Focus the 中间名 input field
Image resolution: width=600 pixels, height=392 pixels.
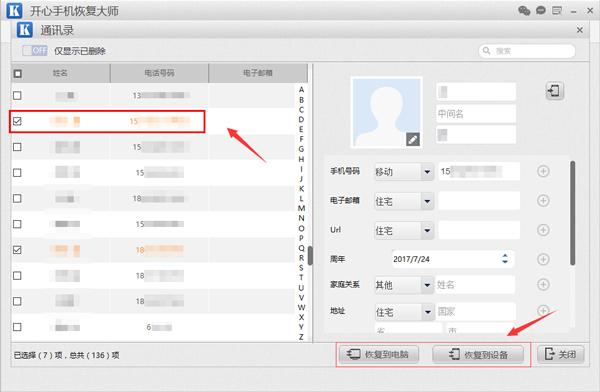click(x=476, y=114)
